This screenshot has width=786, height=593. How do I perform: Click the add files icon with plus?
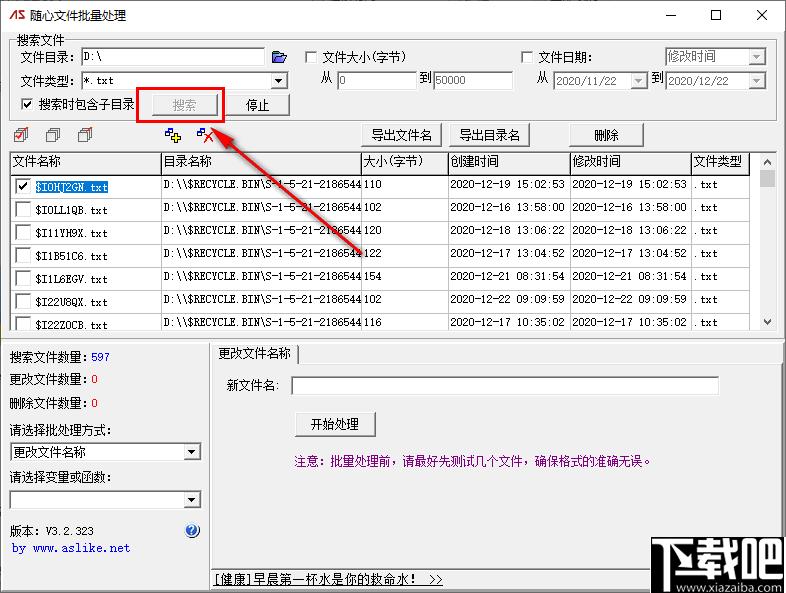pos(173,135)
